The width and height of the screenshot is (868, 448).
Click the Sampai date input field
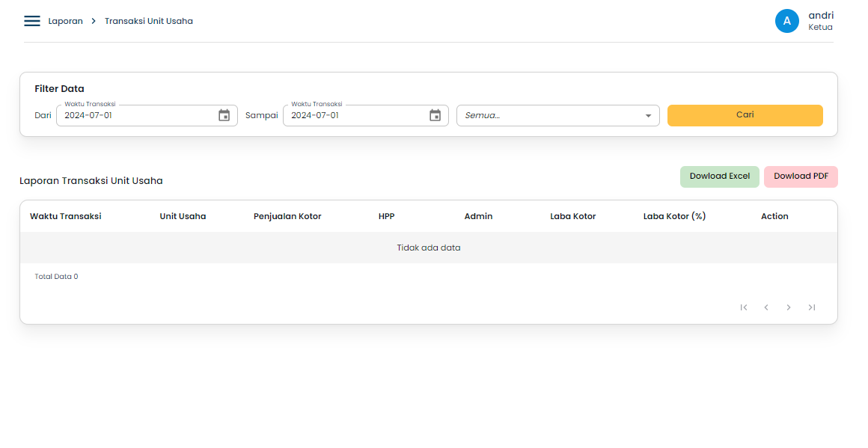pyautogui.click(x=352, y=115)
